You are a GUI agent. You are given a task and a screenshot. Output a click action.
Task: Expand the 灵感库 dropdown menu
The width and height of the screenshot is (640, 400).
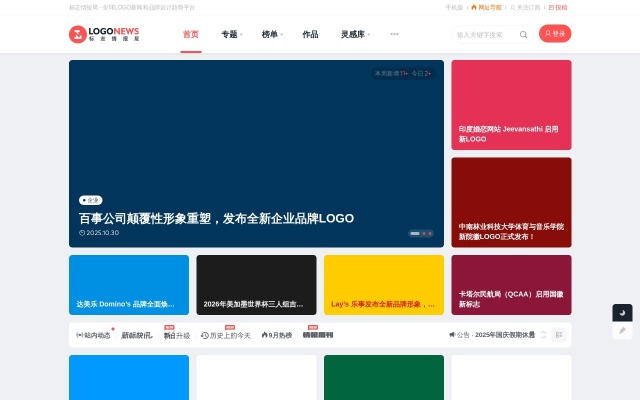(x=355, y=34)
